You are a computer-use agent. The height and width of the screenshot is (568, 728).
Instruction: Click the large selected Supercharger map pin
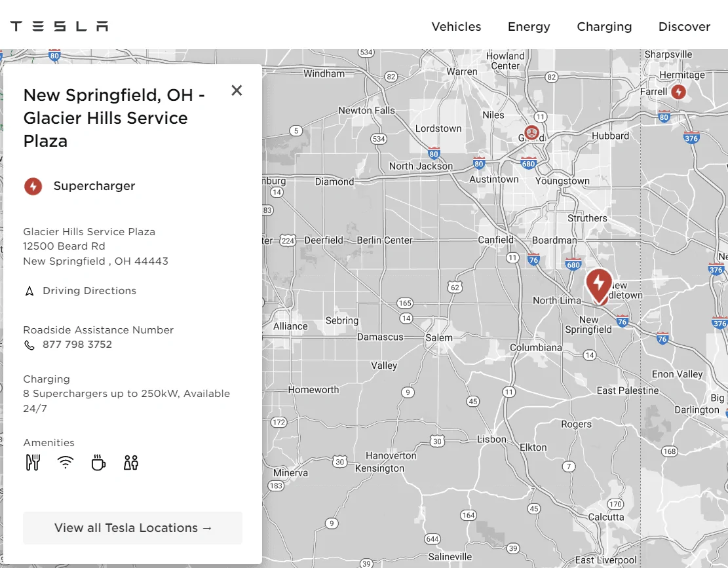coord(598,284)
